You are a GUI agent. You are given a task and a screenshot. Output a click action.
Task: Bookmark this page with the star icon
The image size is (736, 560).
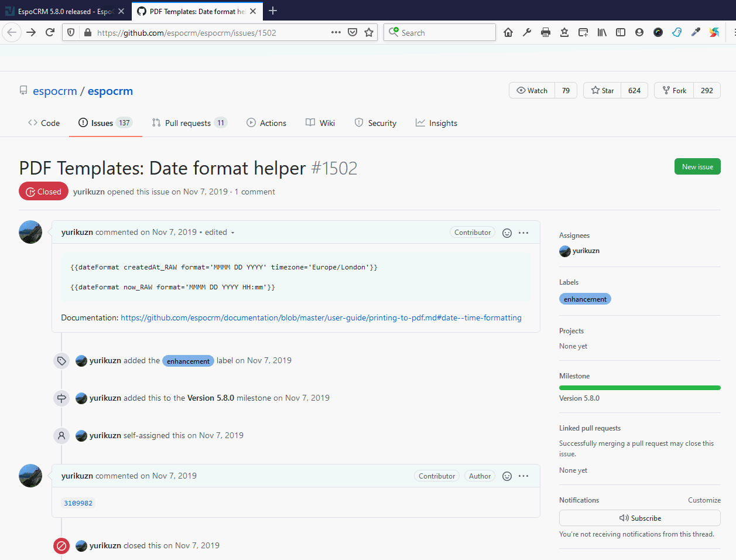click(369, 33)
